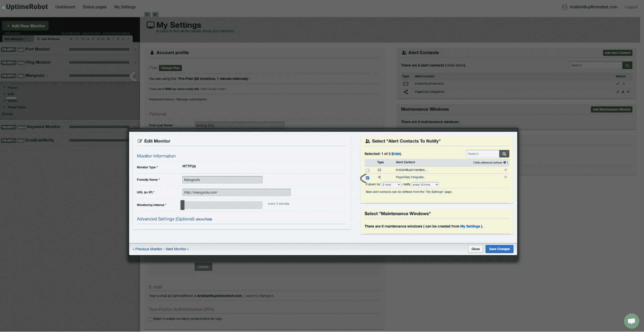
Task: Open the Sort Monitors dropdown
Action: click(16, 39)
